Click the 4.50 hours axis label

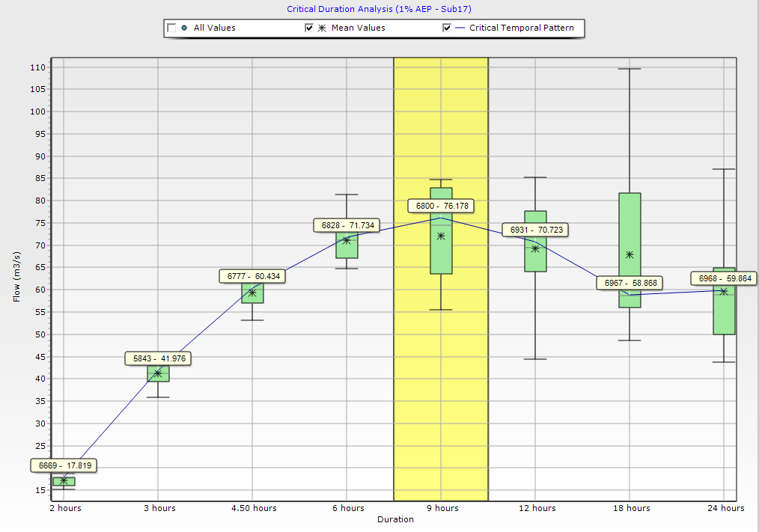coord(252,508)
